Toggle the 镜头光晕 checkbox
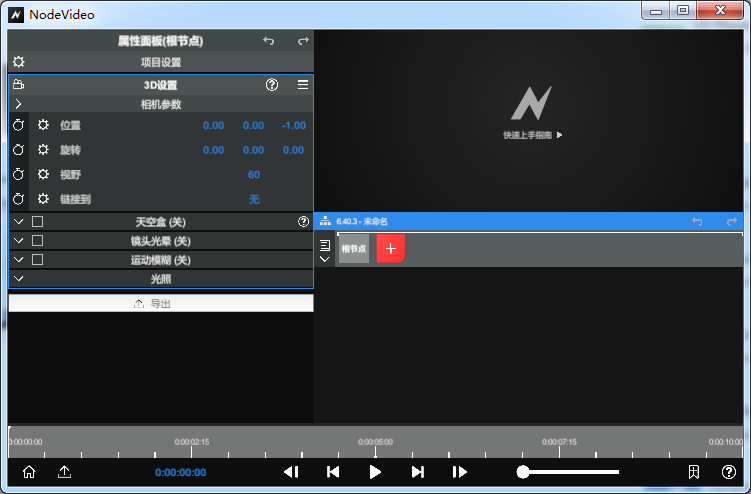 coord(38,241)
